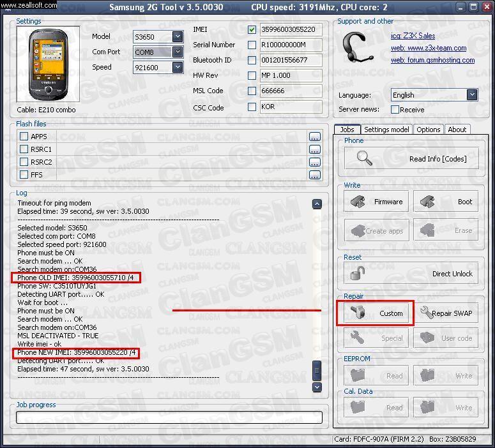
Task: Open the Options tab
Action: (x=428, y=130)
